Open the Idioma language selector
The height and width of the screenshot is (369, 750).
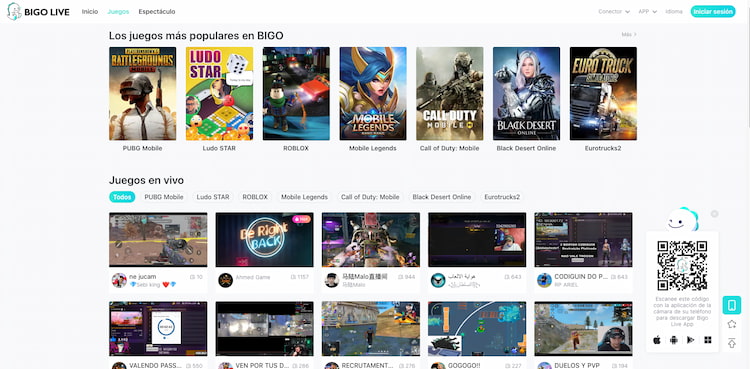click(x=673, y=11)
